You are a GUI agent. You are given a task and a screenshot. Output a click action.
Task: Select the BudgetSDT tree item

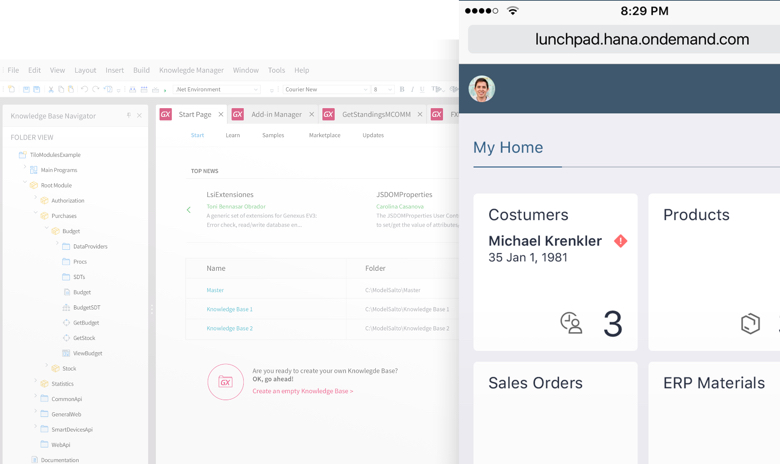point(87,307)
